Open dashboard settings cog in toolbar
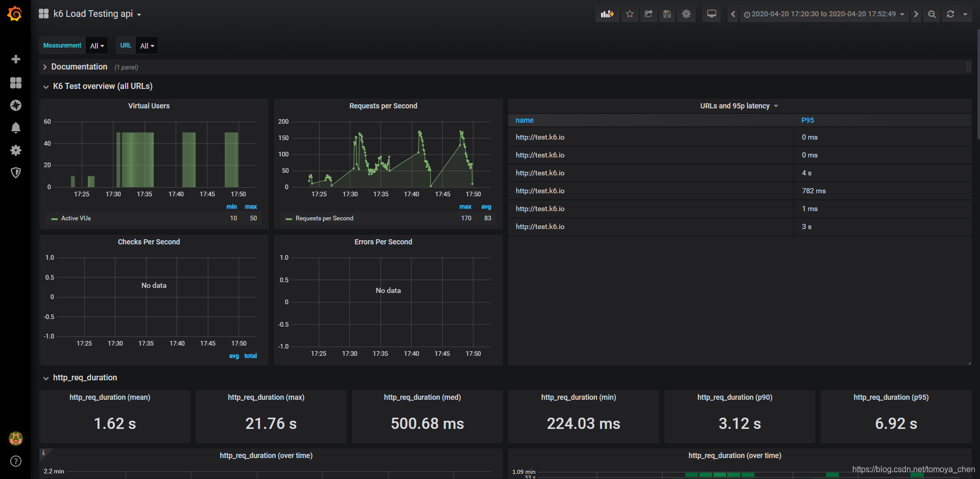Screen dimensions: 980x479 (x=686, y=14)
